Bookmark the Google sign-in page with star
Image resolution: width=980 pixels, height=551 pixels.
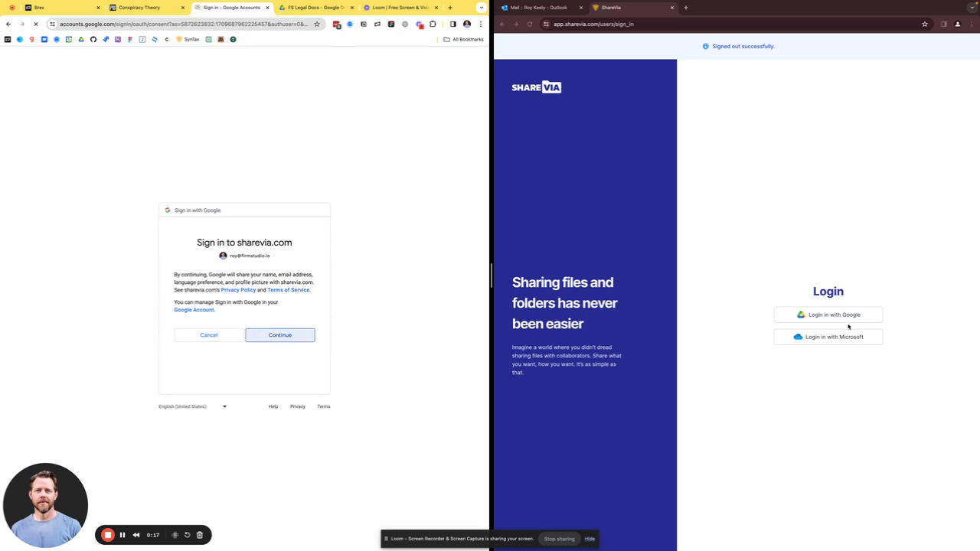316,24
